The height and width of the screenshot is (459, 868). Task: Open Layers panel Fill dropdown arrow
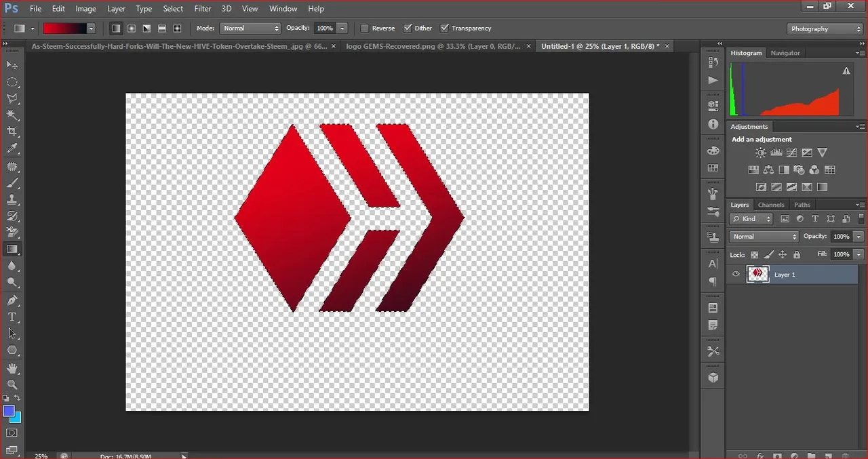click(859, 254)
